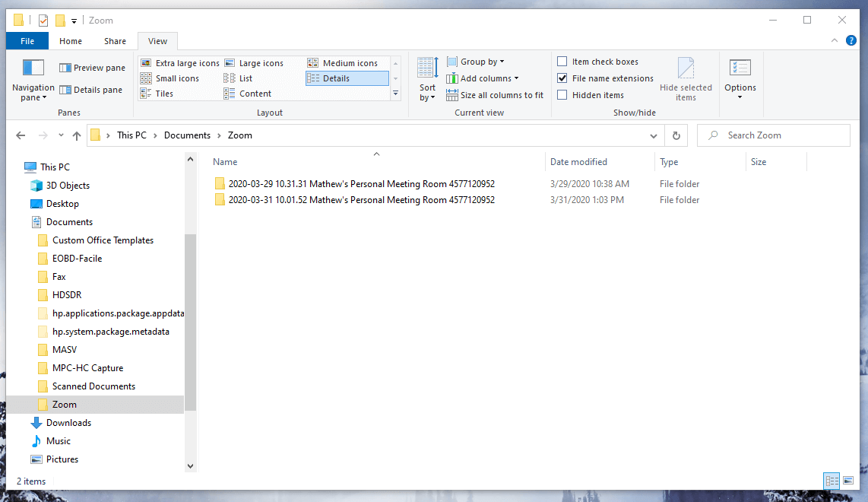Click Size all columns to fit

pyautogui.click(x=495, y=95)
